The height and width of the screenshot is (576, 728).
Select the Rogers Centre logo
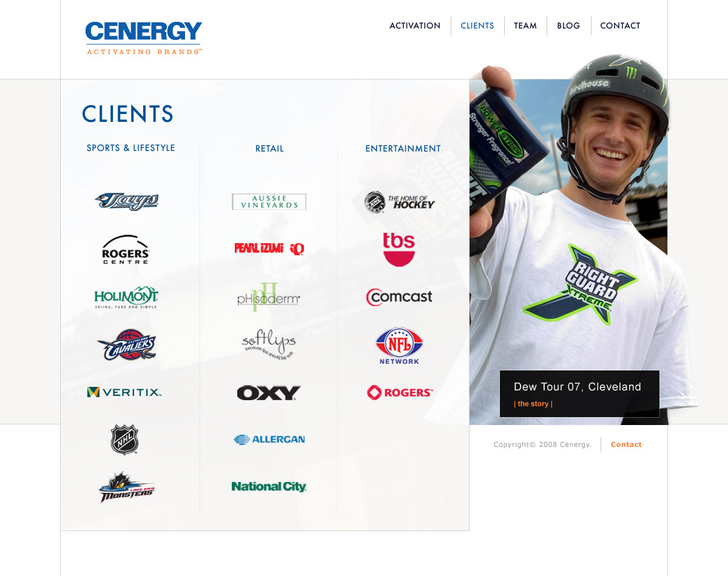(126, 249)
